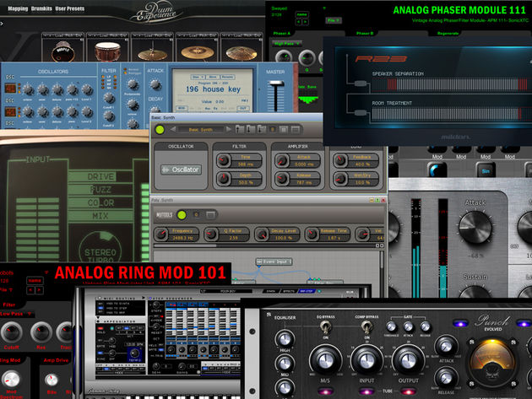This screenshot has height=399, width=532.
Task: Click the OSC 1 waveform display on blue synth
Action: pyautogui.click(x=10, y=88)
